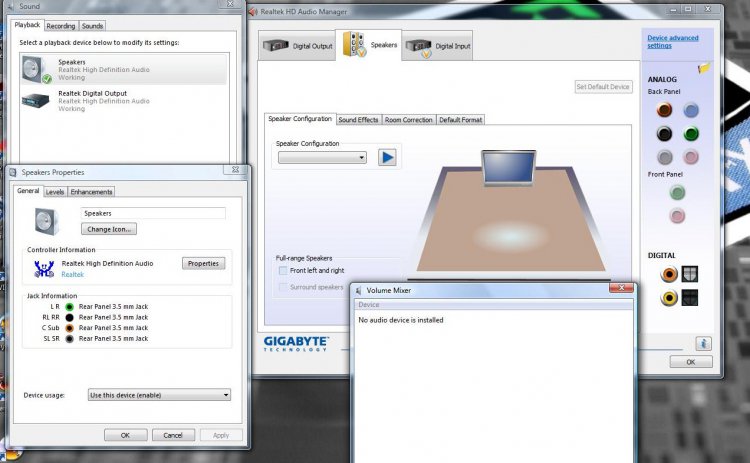750x463 pixels.
Task: Open the Levels tab in Speakers Properties
Action: click(55, 192)
